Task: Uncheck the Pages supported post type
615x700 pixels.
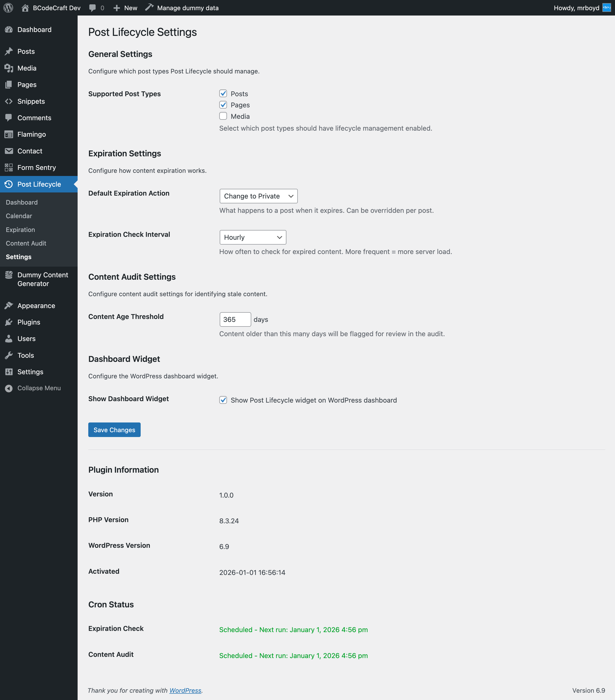Action: pyautogui.click(x=223, y=105)
